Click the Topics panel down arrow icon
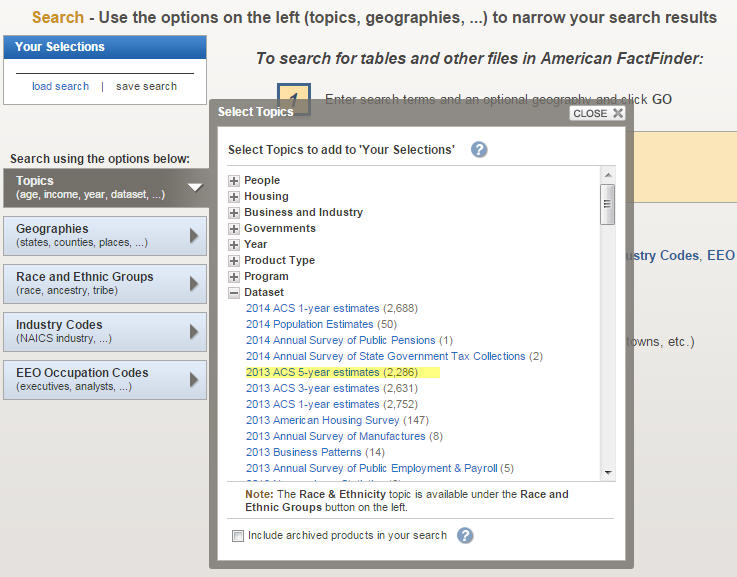 pyautogui.click(x=195, y=187)
